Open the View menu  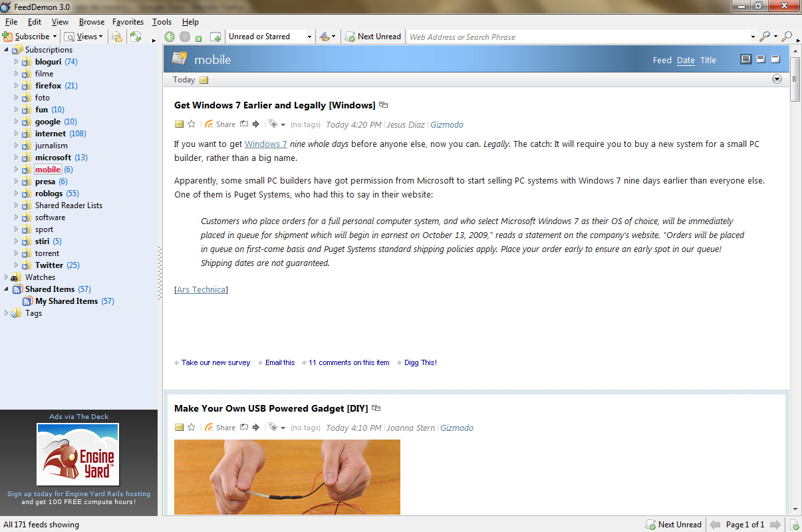click(x=60, y=22)
